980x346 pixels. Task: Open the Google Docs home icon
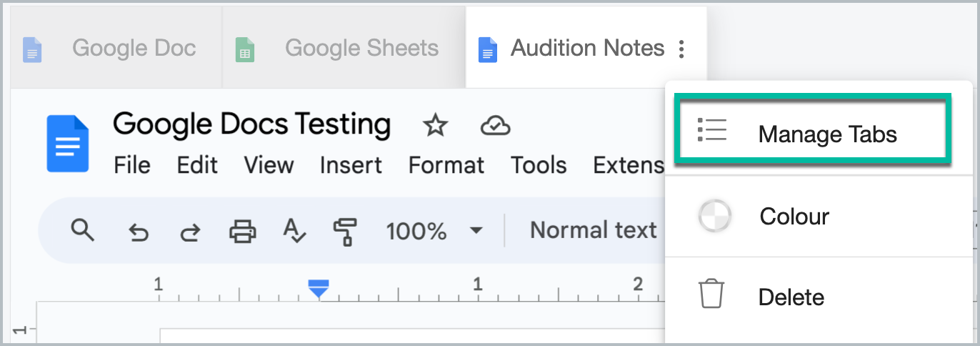tap(68, 144)
